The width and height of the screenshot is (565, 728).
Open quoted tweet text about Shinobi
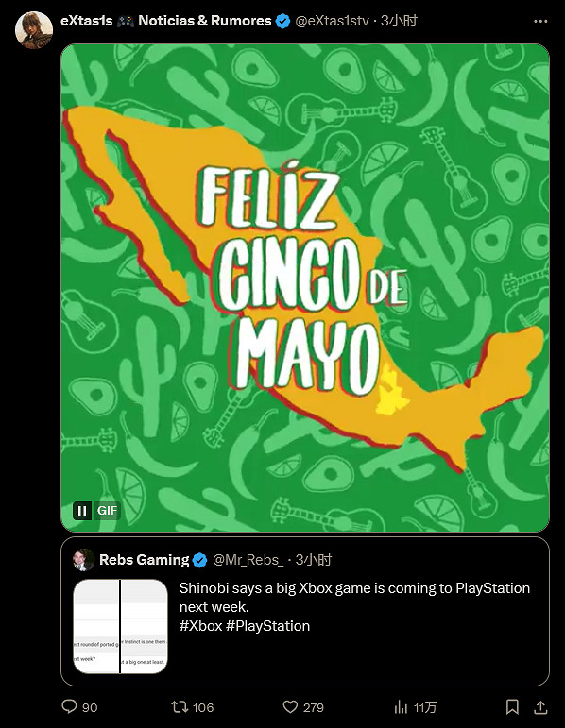354,607
